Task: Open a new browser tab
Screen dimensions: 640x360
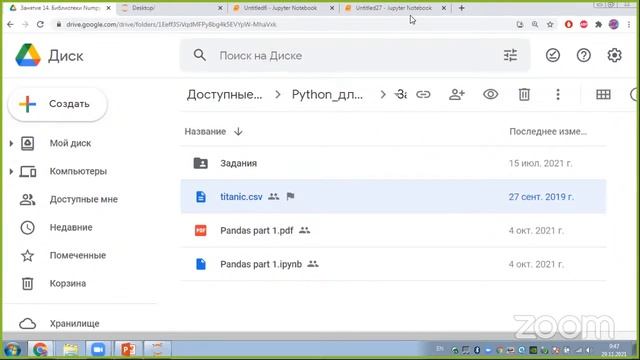Action: pyautogui.click(x=461, y=8)
